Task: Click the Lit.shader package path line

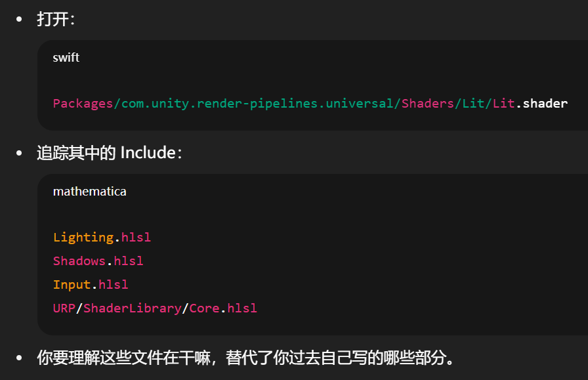Action: pos(310,104)
